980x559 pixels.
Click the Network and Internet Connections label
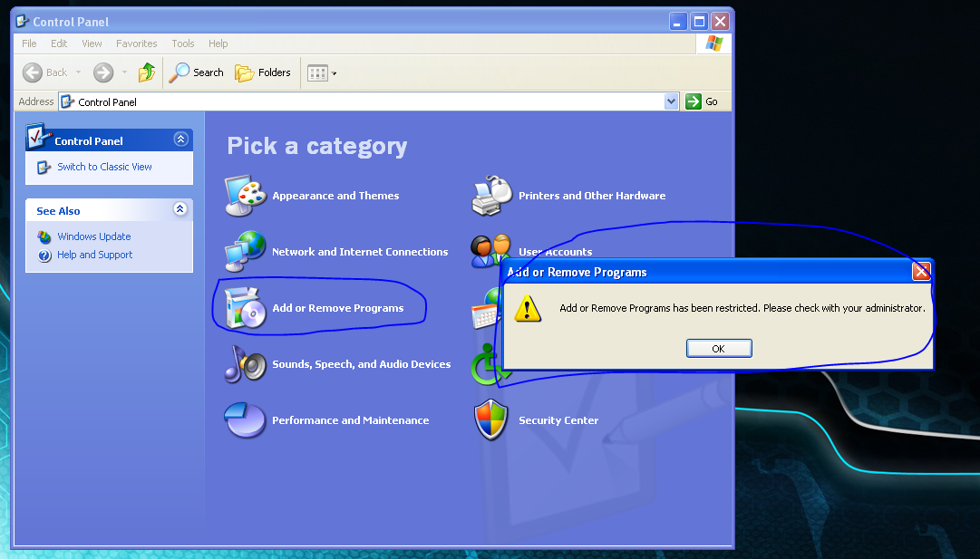(x=360, y=252)
